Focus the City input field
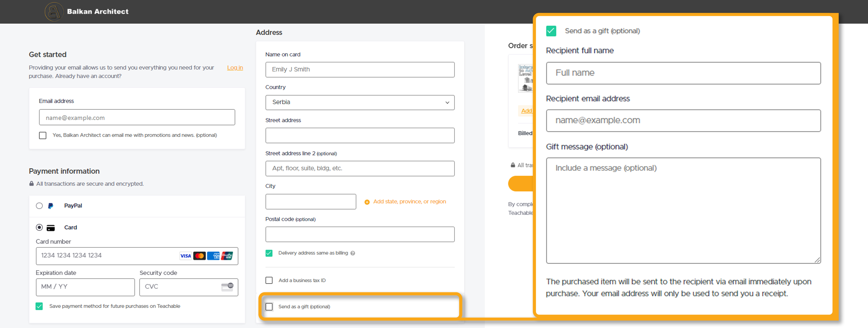Viewport: 868px width, 328px height. 311,202
